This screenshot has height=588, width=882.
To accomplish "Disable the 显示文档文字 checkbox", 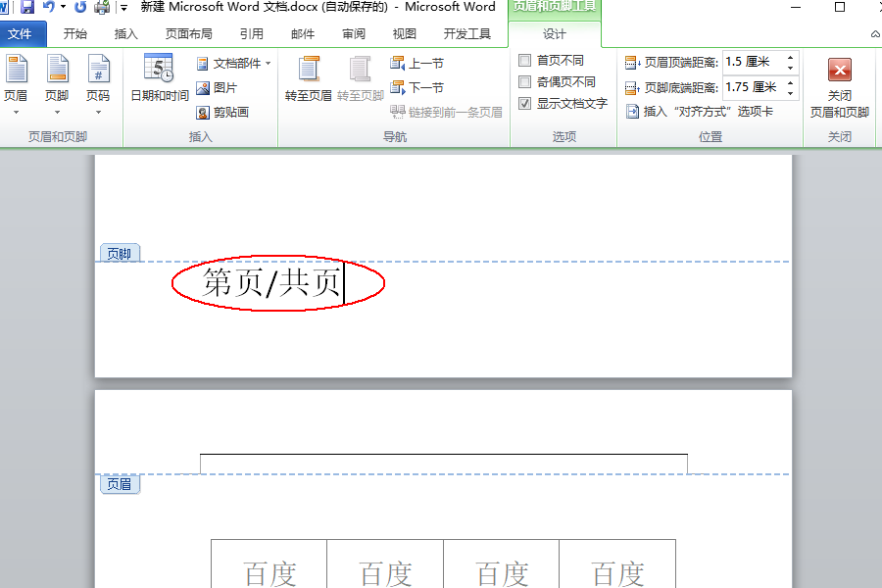I will pyautogui.click(x=525, y=102).
